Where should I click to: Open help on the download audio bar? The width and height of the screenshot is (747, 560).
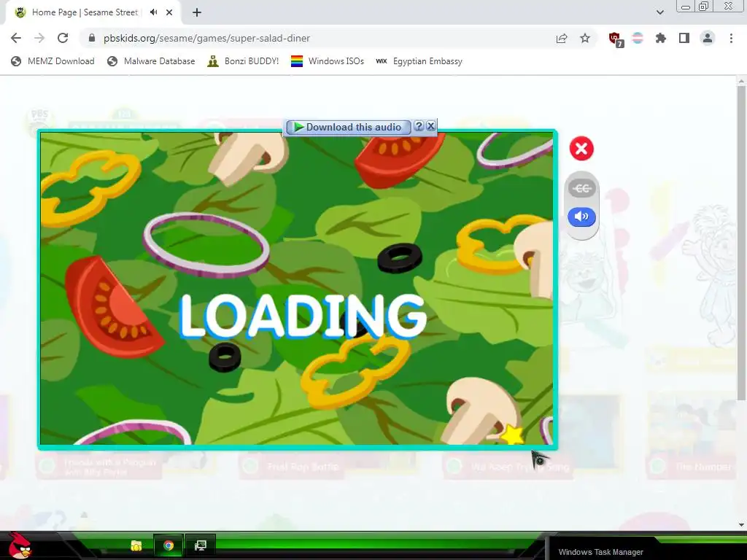(x=419, y=126)
